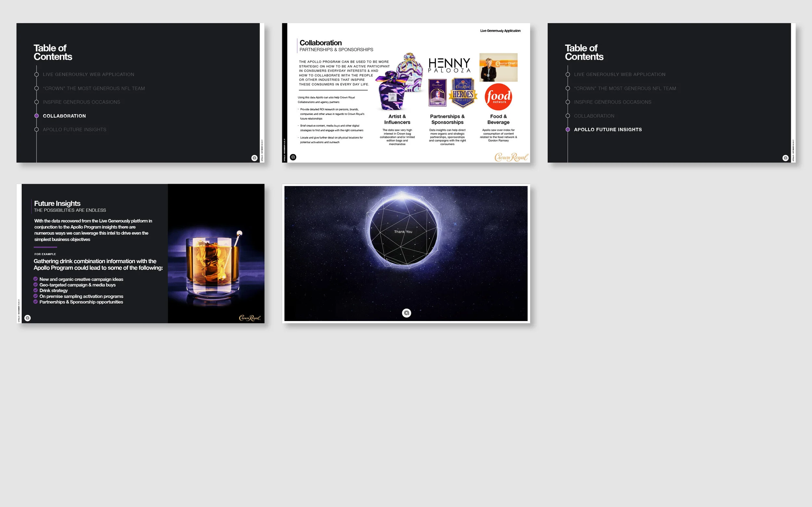
Task: Click the checkmark beside 'Drink strategy'
Action: [36, 291]
